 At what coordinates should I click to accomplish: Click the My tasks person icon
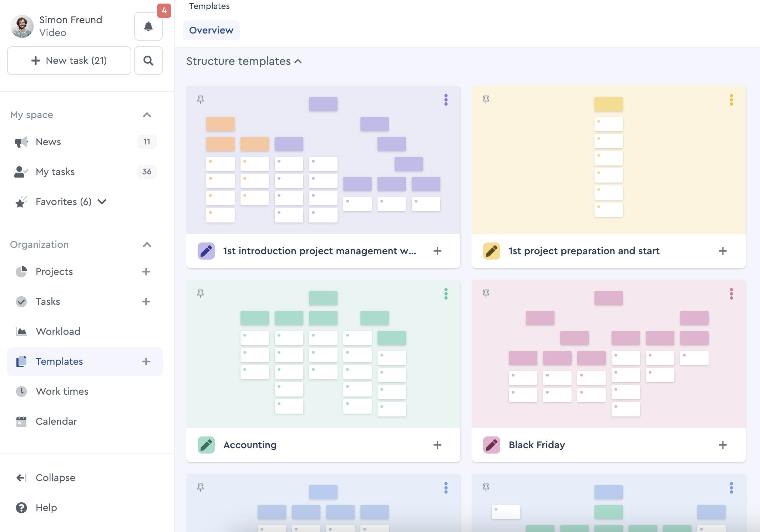21,172
